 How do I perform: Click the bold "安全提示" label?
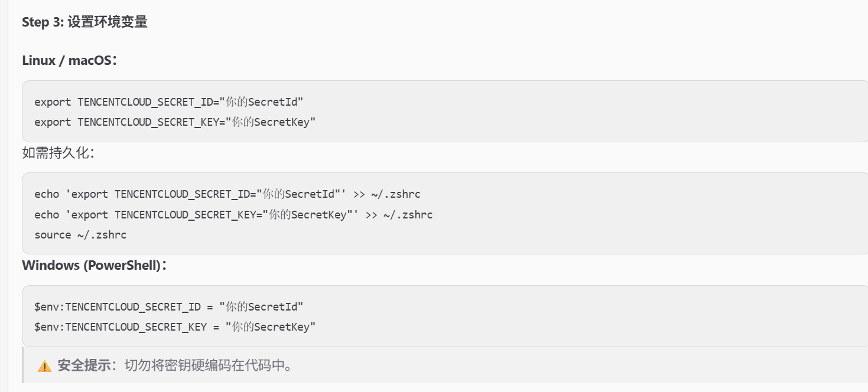click(x=83, y=365)
